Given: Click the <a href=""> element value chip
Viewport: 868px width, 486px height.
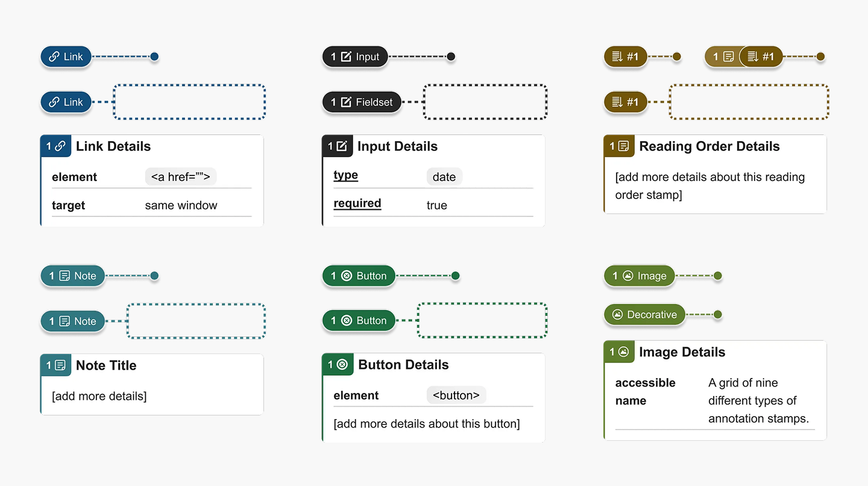Looking at the screenshot, I should coord(180,177).
